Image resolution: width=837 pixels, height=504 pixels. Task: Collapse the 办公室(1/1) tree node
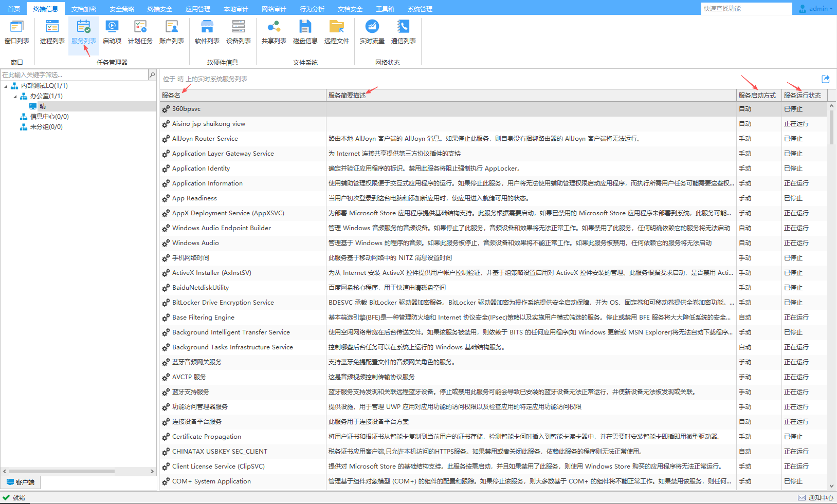[x=15, y=97]
